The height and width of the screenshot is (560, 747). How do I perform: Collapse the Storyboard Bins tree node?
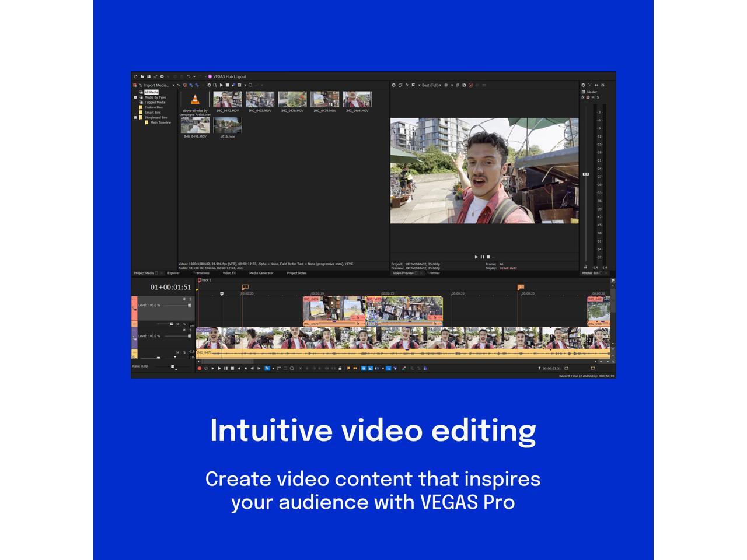pyautogui.click(x=135, y=118)
